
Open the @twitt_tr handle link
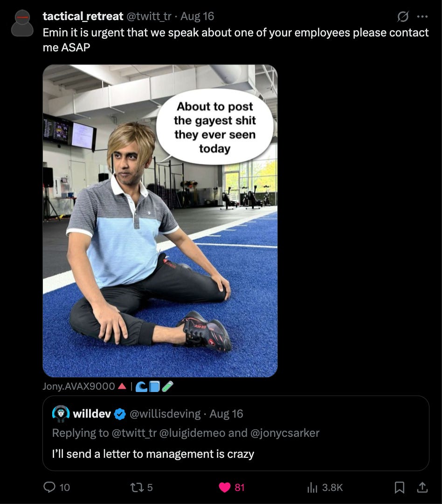point(149,16)
